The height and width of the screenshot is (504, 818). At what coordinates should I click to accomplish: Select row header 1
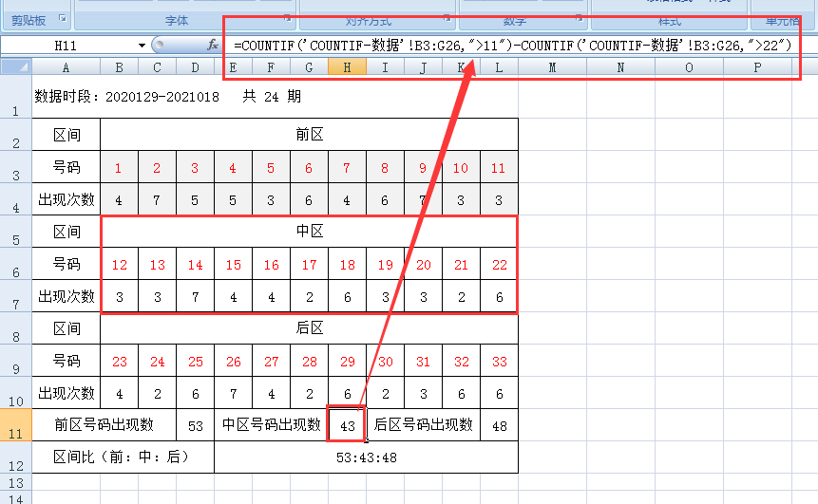[15, 97]
